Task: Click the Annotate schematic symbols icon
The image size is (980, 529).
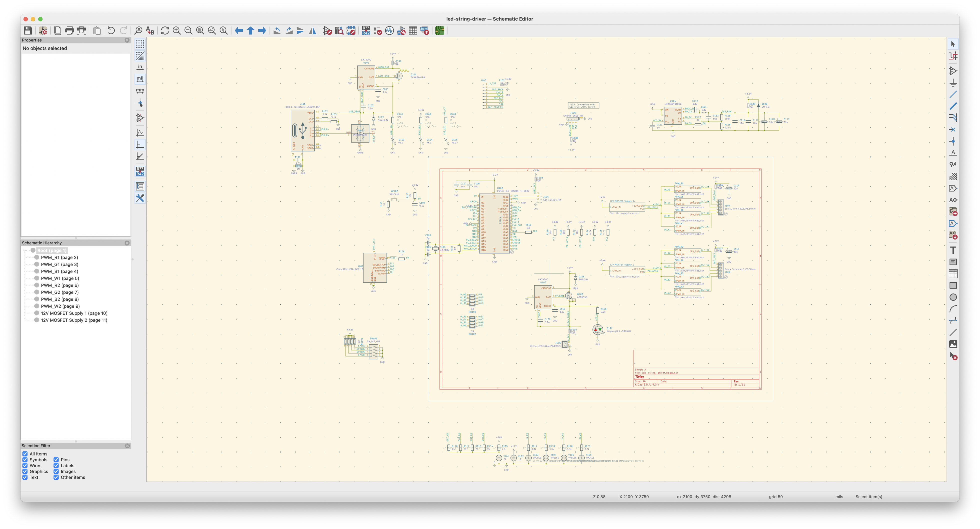Action: pyautogui.click(x=365, y=30)
